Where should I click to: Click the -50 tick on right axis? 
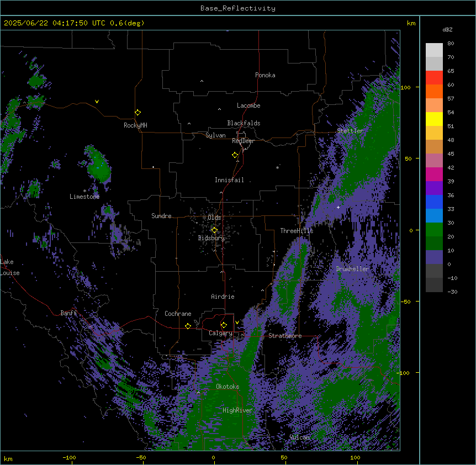tap(405, 302)
